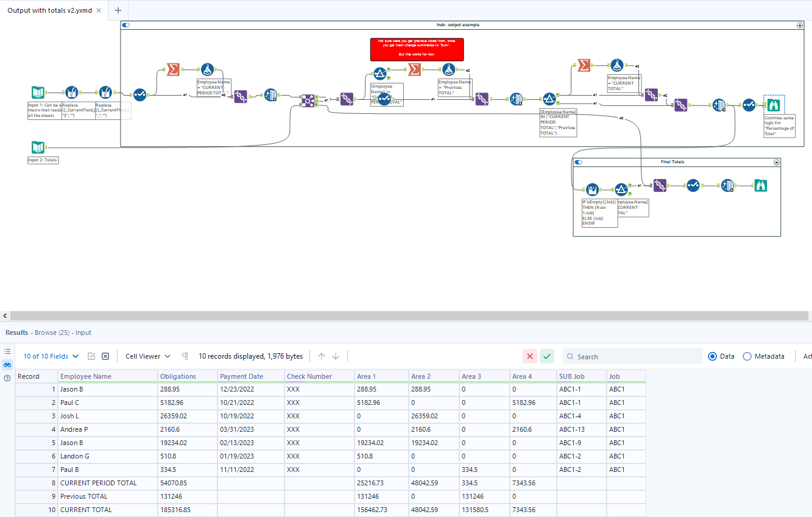Click the purple Join Multiple tool
Viewport: 812px width, 517px height.
(x=308, y=101)
